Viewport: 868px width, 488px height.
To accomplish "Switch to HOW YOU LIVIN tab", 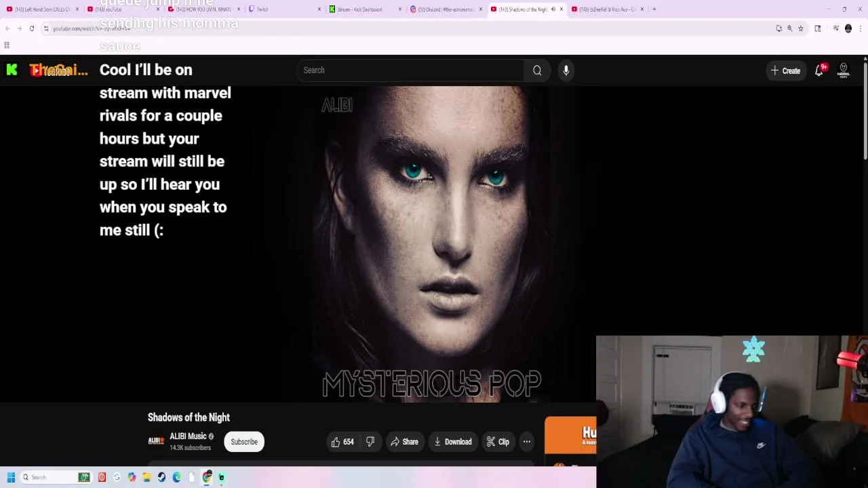I will coord(203,9).
